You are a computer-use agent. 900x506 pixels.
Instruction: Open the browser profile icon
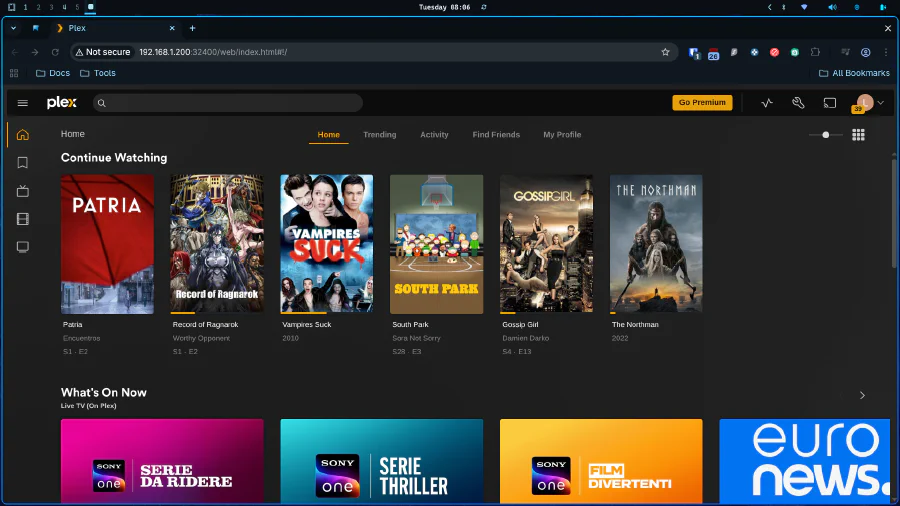coord(866,52)
